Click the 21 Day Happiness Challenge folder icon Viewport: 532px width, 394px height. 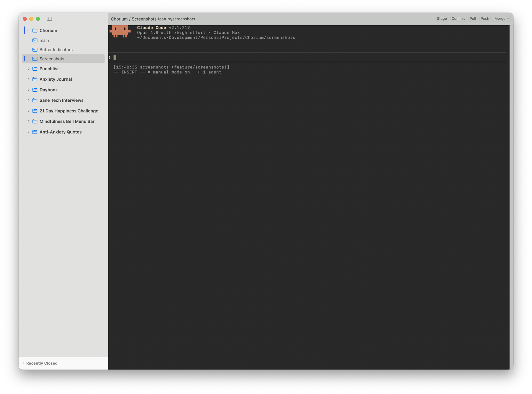(35, 111)
